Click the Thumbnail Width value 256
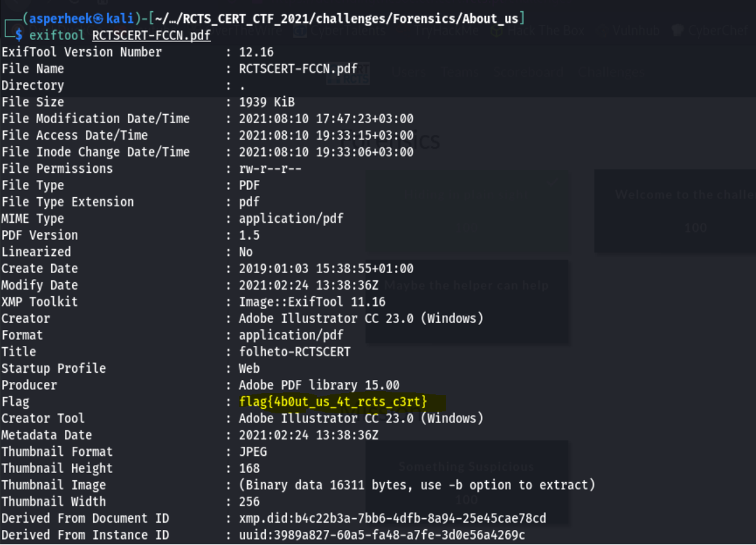Viewport: 756px width, 545px height. [x=249, y=502]
